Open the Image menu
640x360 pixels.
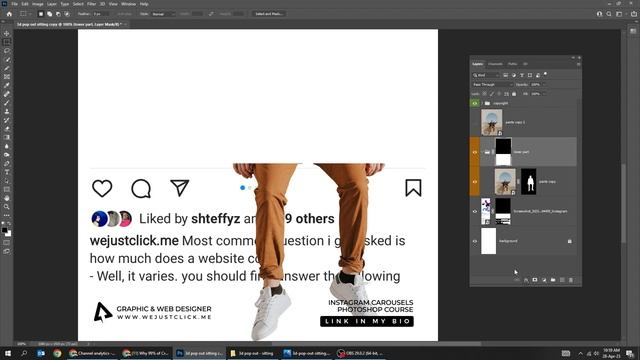point(38,4)
